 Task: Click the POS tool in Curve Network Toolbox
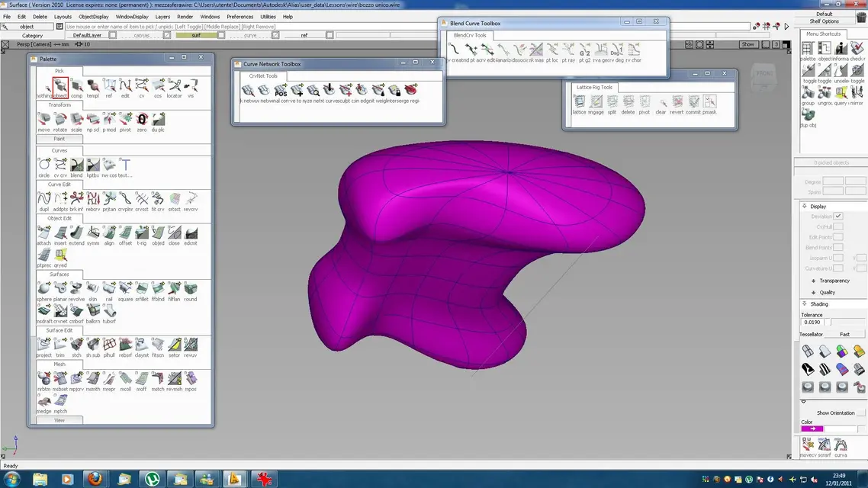pos(281,91)
